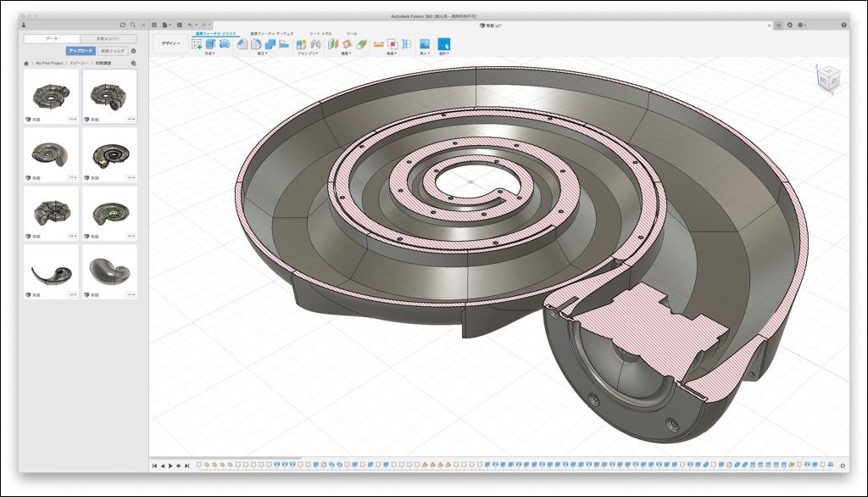Expand the Insert menu under the image icon

(x=425, y=53)
